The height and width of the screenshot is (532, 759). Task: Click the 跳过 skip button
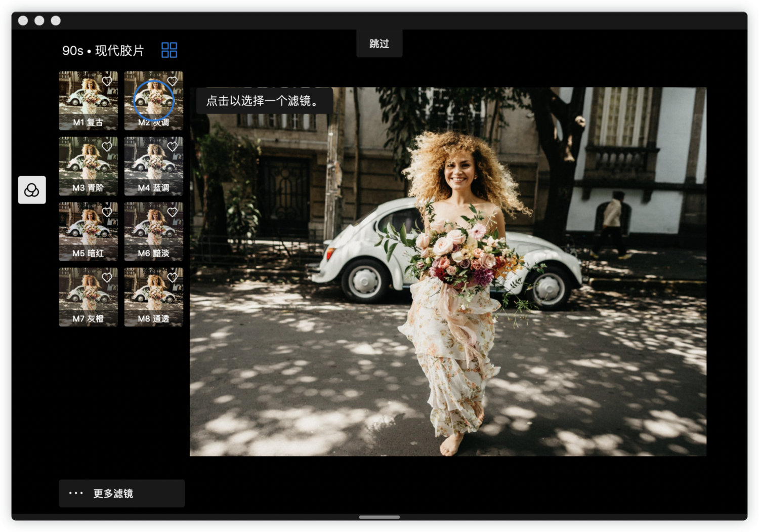(379, 44)
